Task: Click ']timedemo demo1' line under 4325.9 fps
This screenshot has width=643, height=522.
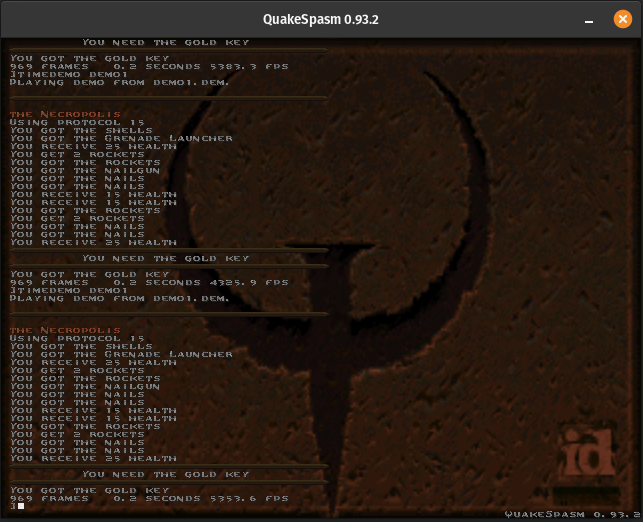Action: coord(68,290)
